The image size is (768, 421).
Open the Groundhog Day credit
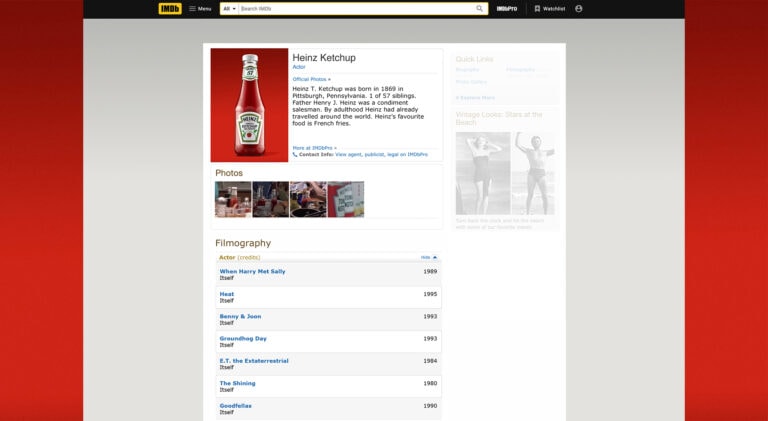tap(243, 338)
